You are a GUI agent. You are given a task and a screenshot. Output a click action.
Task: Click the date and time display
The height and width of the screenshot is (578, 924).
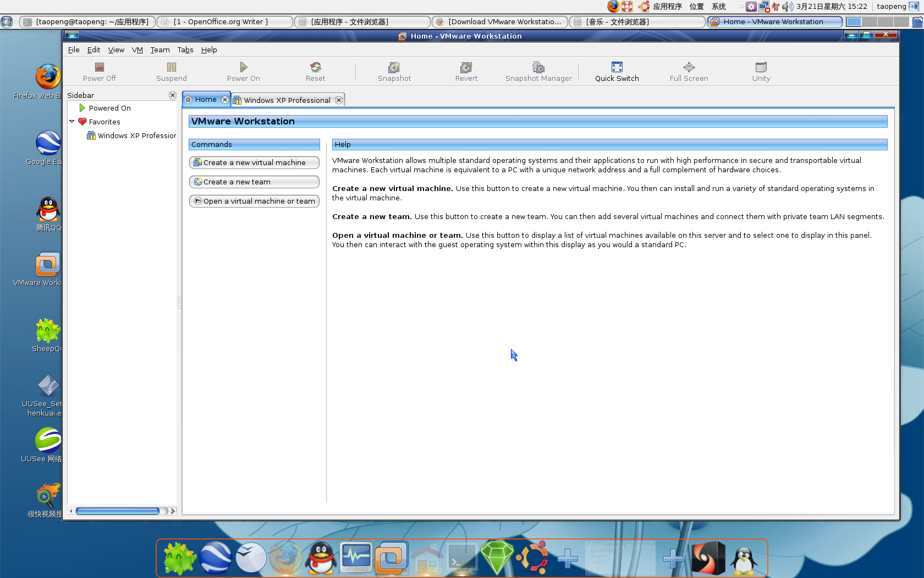point(832,7)
